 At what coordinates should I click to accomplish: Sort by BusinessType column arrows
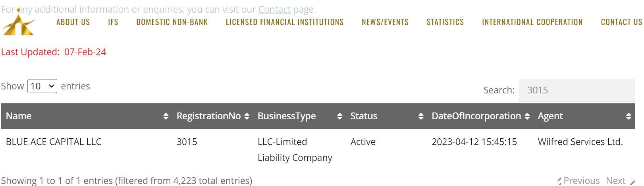click(x=339, y=116)
